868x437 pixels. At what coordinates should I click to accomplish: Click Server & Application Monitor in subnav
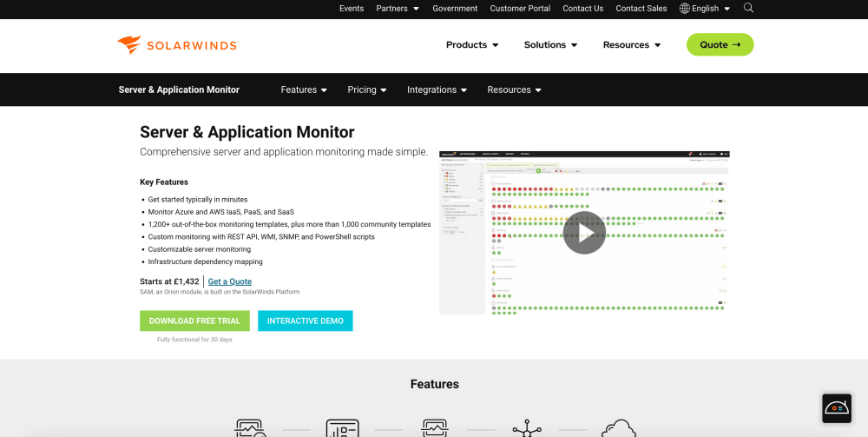(179, 89)
